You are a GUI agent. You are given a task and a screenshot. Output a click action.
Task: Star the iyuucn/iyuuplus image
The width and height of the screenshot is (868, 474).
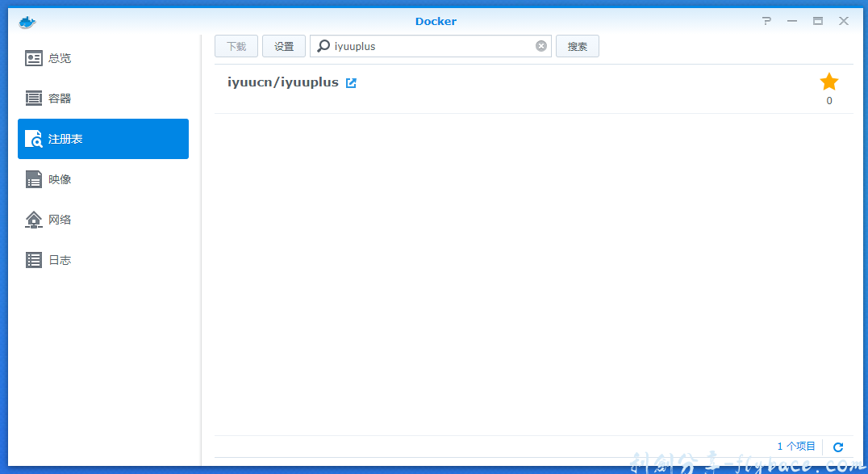(828, 81)
